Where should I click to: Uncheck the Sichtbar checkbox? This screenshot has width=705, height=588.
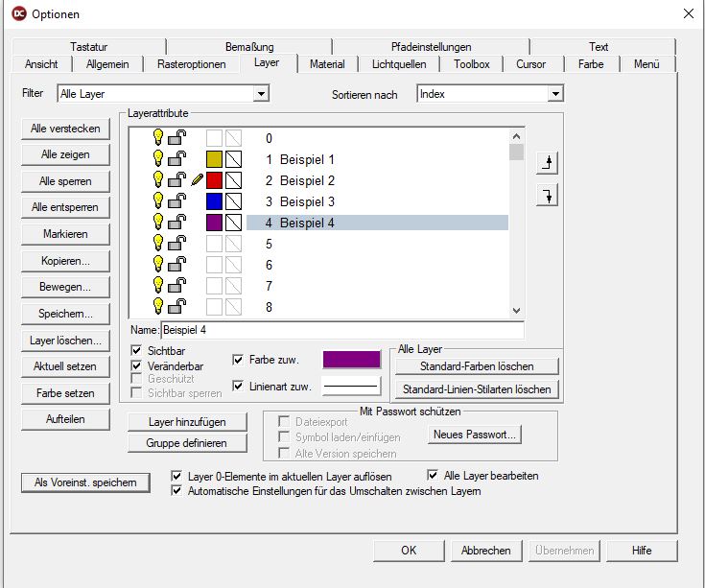coord(136,351)
